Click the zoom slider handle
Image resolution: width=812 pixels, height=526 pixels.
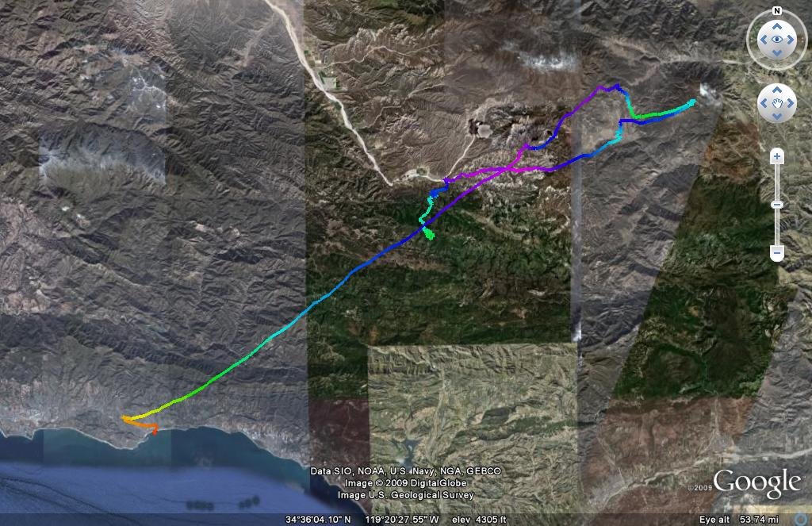coord(777,205)
